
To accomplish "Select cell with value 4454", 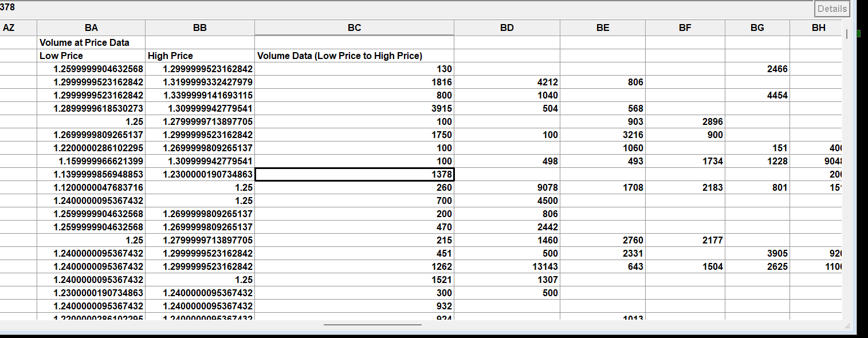I will coord(757,95).
